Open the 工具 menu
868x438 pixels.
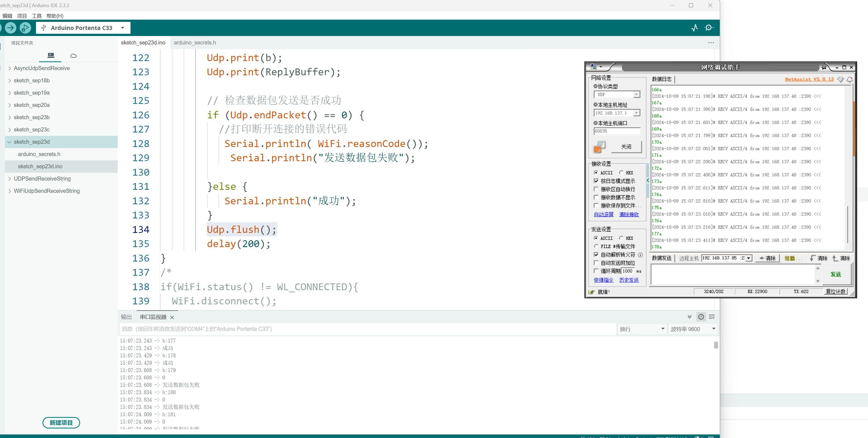click(37, 16)
